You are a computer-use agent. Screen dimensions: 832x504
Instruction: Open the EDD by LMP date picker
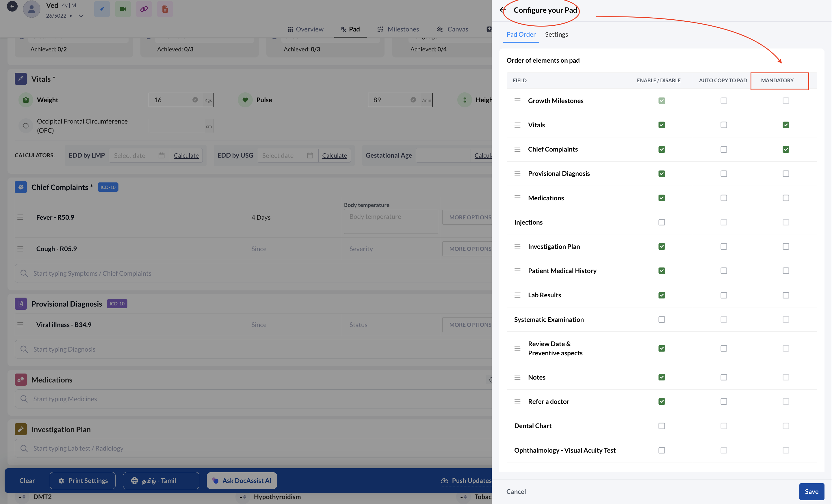(139, 156)
